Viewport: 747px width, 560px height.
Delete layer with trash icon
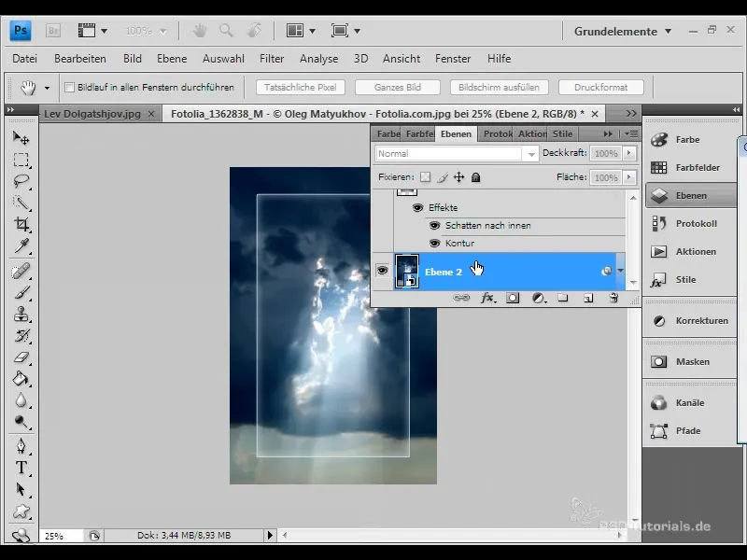(613, 298)
